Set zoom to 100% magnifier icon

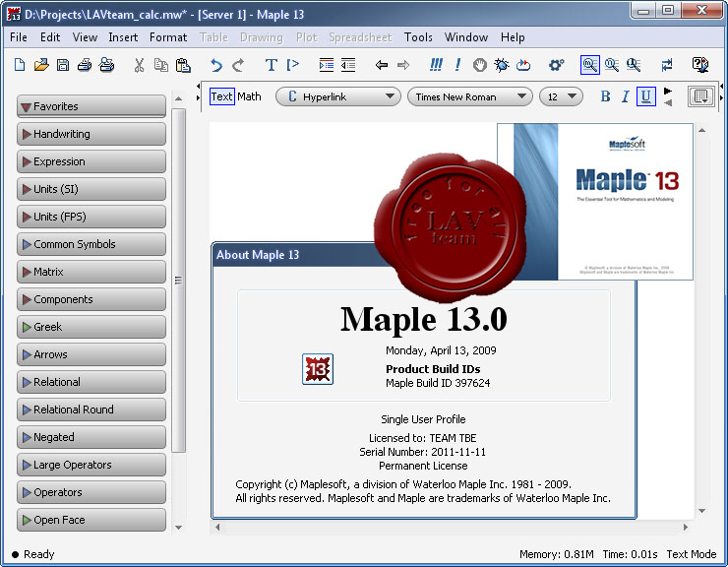(x=589, y=65)
